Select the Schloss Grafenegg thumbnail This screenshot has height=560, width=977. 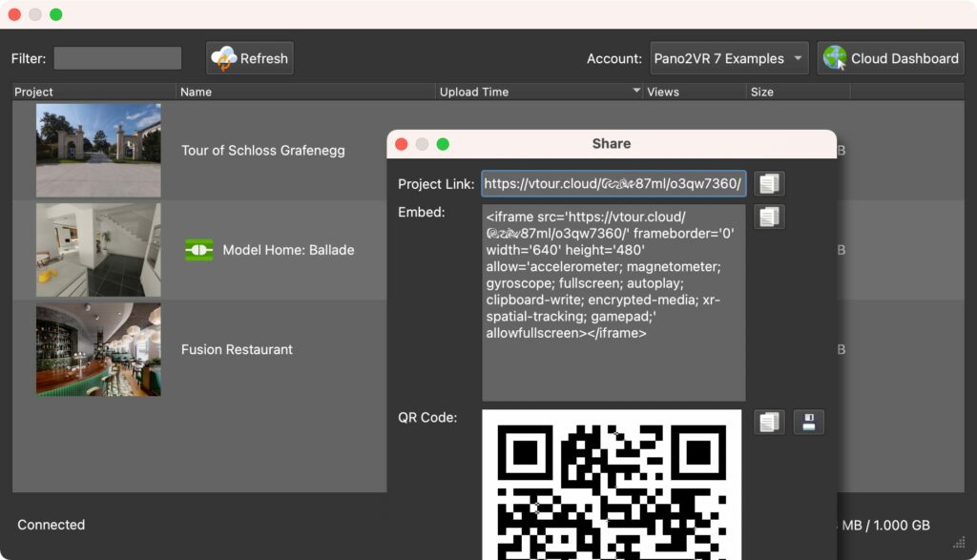(x=98, y=150)
